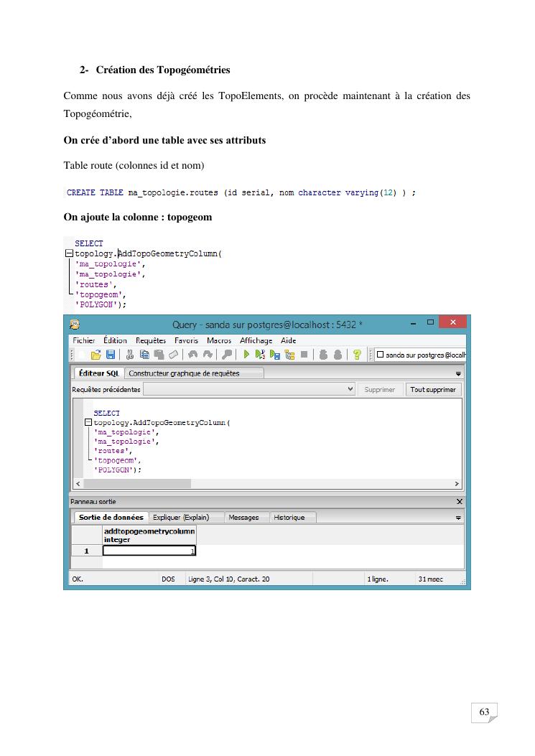Switch to Constructeur graphique de requêtes tab
This screenshot has width=535, height=756.
184,373
